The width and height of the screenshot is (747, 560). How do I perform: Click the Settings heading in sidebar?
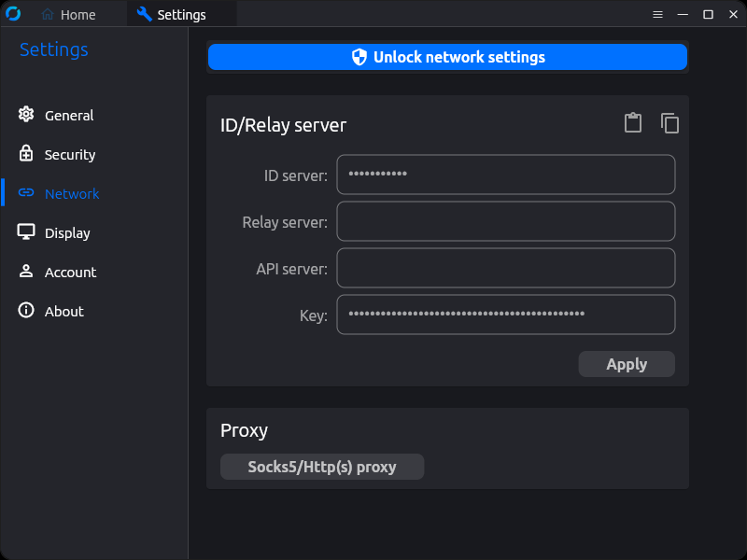coord(54,49)
